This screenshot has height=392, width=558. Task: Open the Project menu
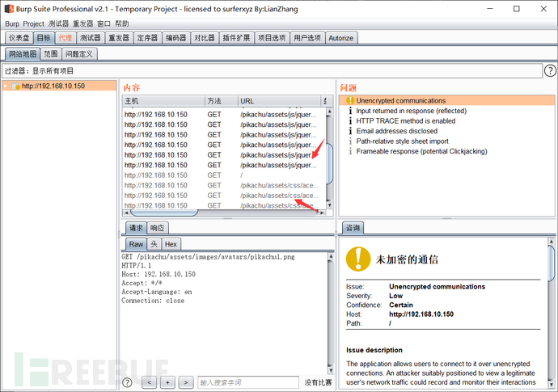33,23
